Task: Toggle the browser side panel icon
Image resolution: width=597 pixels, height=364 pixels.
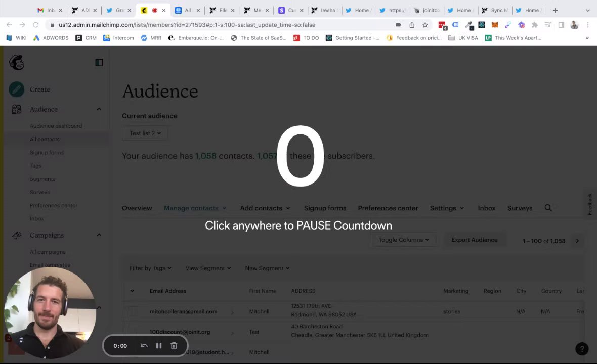Action: click(x=561, y=25)
